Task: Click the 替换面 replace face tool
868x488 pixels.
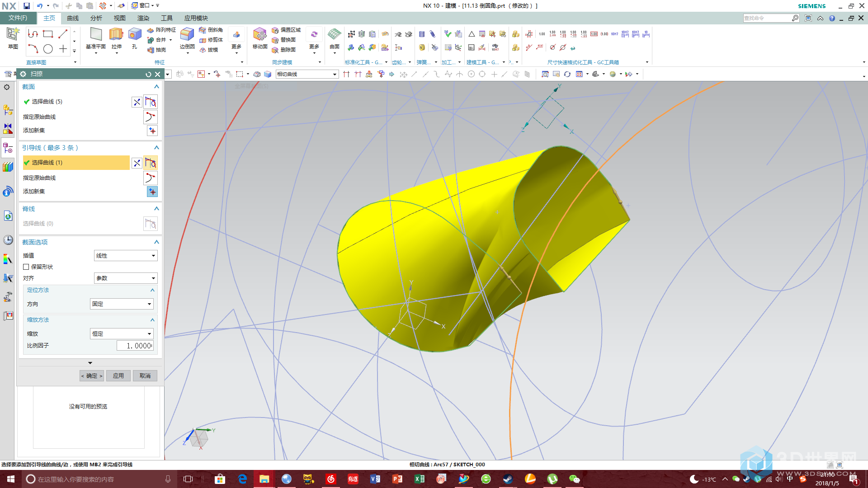Action: [x=283, y=40]
